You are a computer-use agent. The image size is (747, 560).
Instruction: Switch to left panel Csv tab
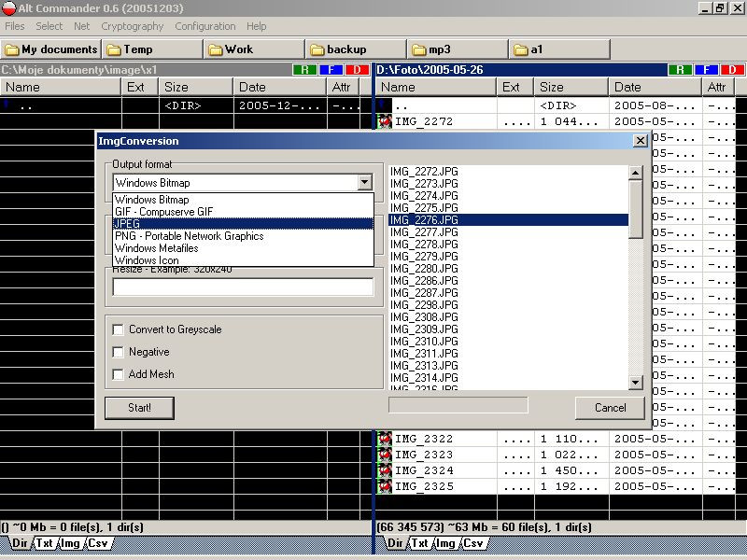point(98,543)
